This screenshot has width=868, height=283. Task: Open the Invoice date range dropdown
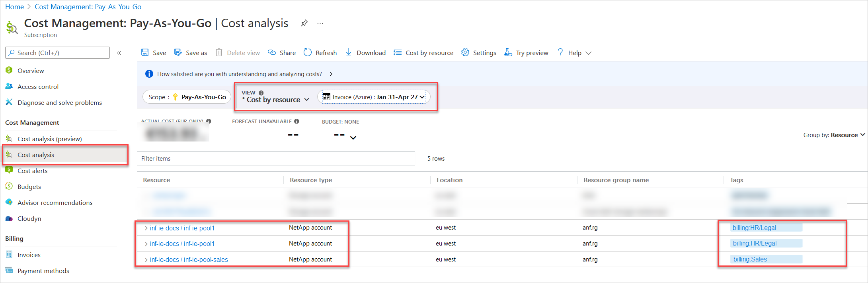374,97
